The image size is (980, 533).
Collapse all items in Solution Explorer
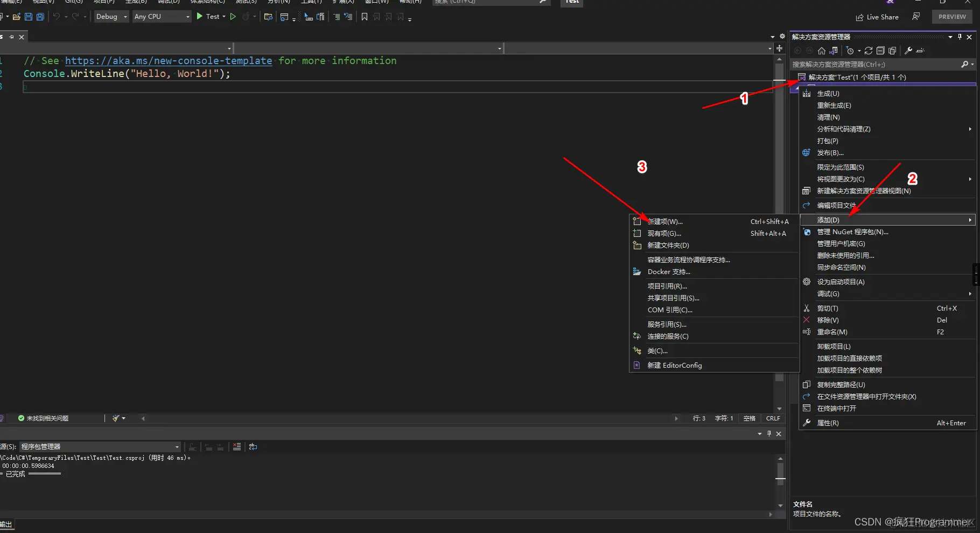[x=880, y=51]
